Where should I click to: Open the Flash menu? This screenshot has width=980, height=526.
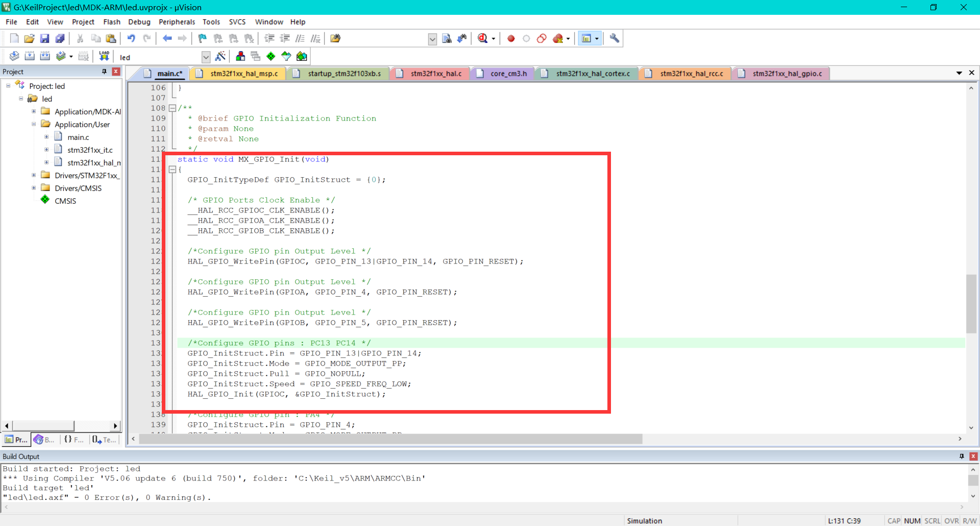112,22
